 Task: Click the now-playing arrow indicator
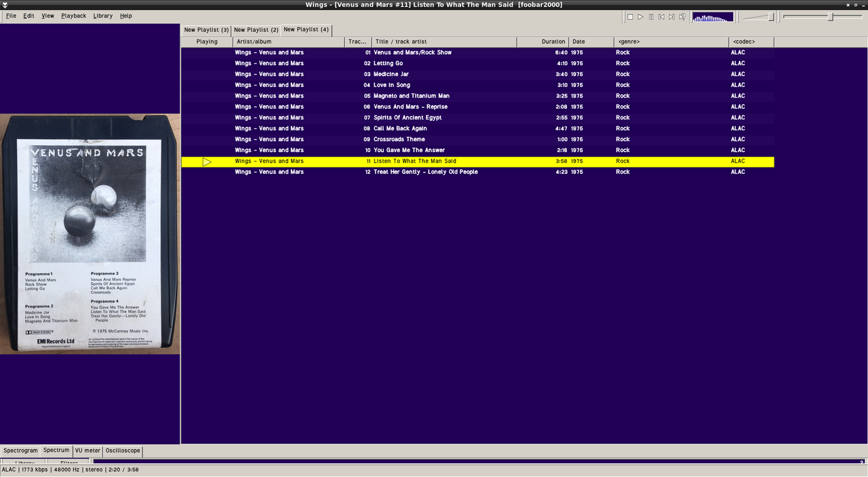click(207, 161)
